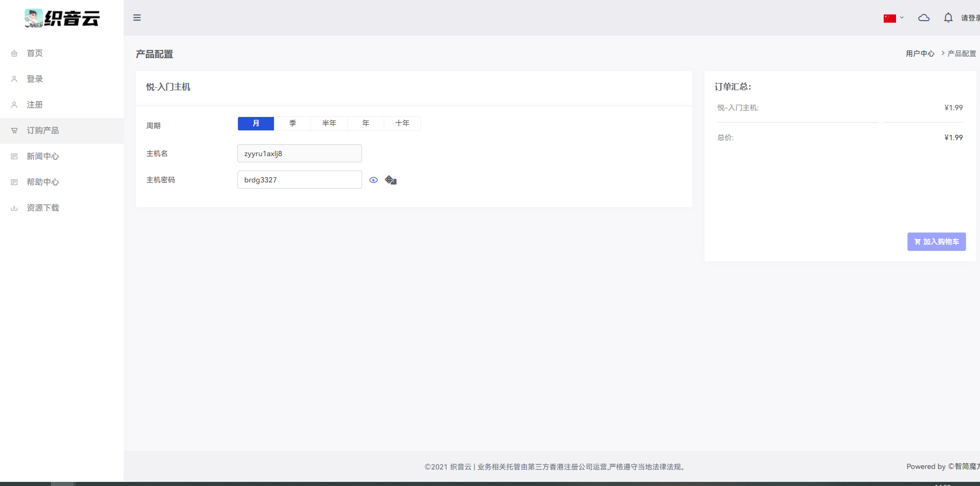Open the language flag dropdown
The height and width of the screenshot is (486, 980).
point(893,18)
